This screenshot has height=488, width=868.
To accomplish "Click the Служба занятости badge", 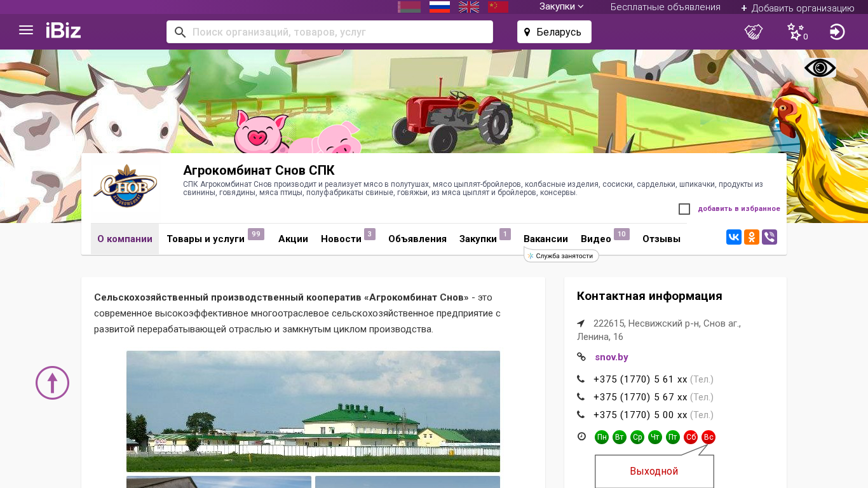I will [561, 255].
